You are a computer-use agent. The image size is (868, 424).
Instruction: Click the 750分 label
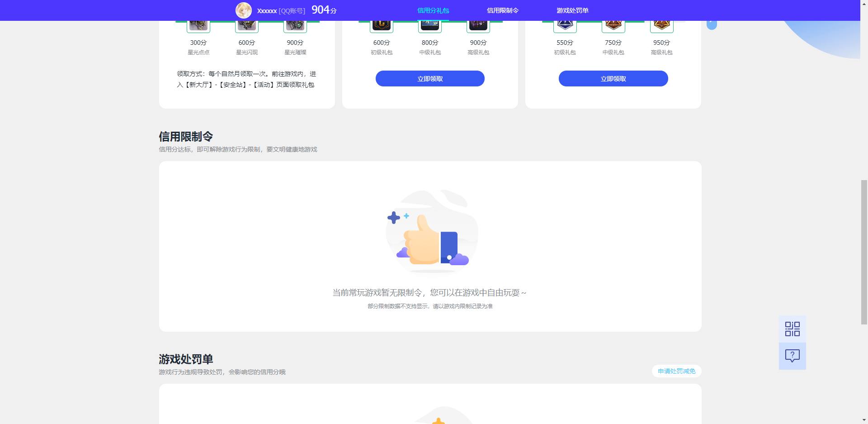pyautogui.click(x=613, y=43)
